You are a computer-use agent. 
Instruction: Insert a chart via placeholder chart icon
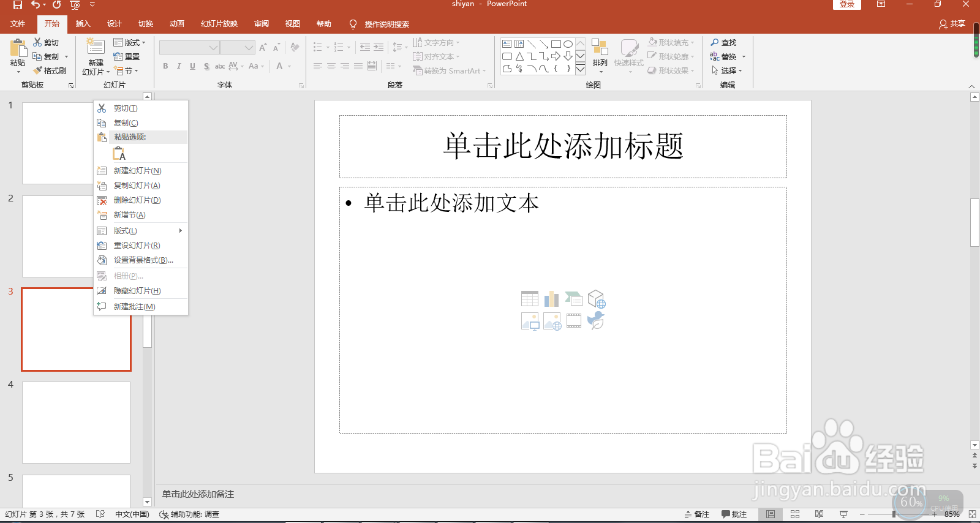(552, 299)
